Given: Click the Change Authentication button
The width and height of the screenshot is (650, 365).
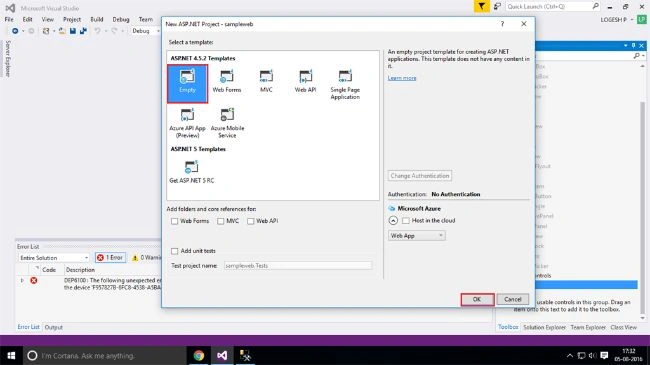Looking at the screenshot, I should click(x=420, y=176).
